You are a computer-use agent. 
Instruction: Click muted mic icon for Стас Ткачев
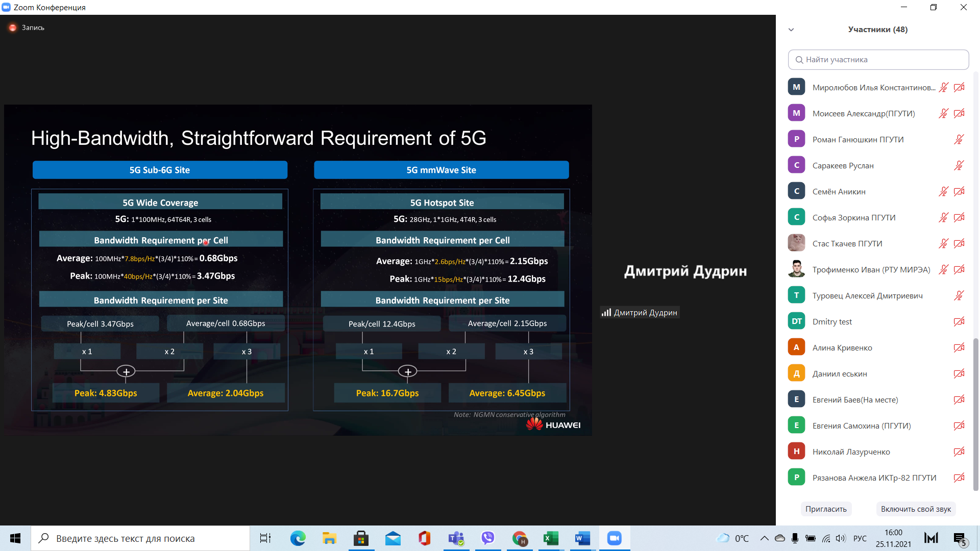[944, 243]
